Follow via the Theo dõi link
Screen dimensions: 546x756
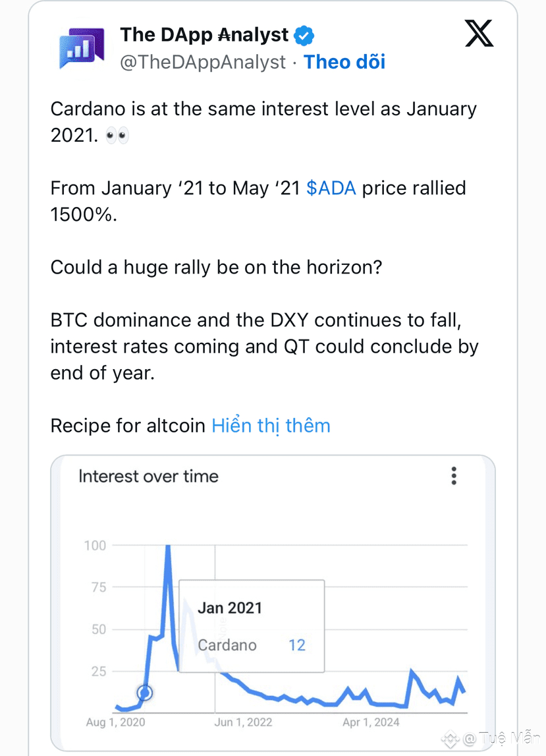[344, 62]
